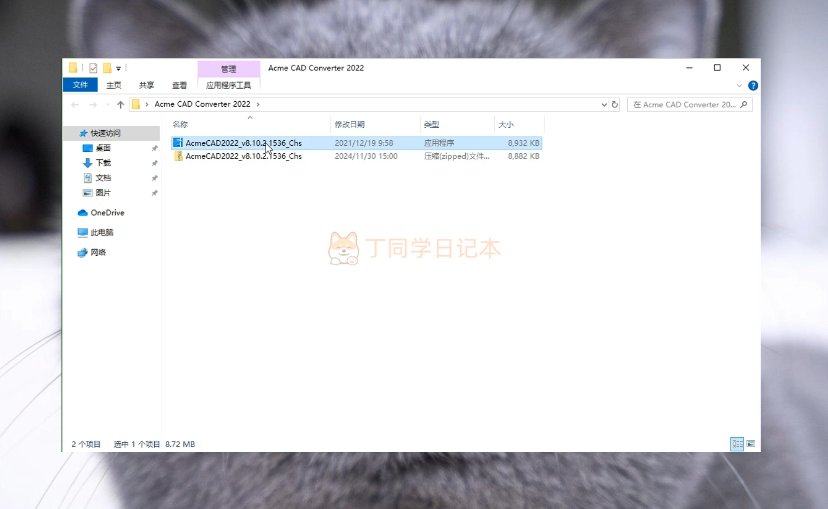Viewport: 828px width, 509px height.
Task: Expand the breadcrumb chevron after Acme CAD Converter 2022
Action: tap(258, 105)
